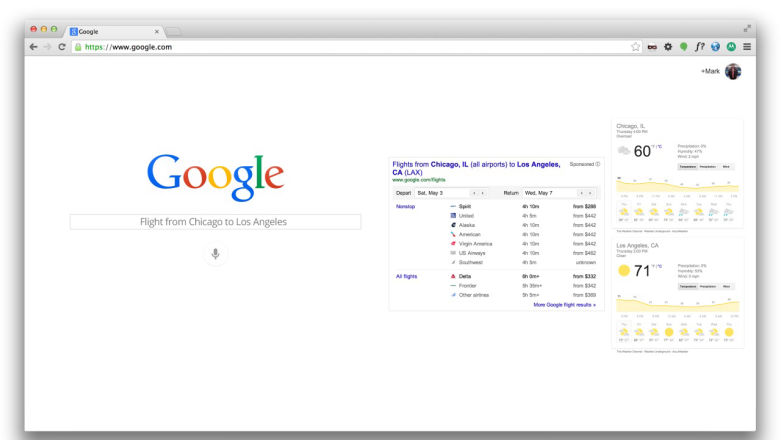Click the fullscreen arrows in the window corner
Screen dimensions: 781x440
click(x=747, y=29)
